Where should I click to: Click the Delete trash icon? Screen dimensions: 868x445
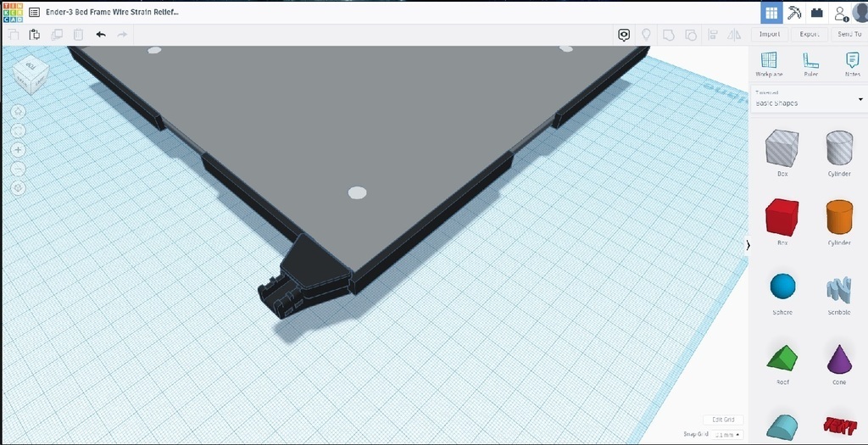pos(79,35)
